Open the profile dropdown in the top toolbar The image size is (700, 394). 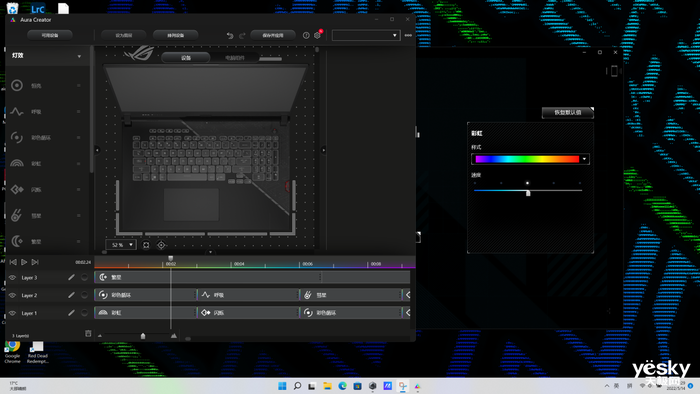click(x=366, y=35)
